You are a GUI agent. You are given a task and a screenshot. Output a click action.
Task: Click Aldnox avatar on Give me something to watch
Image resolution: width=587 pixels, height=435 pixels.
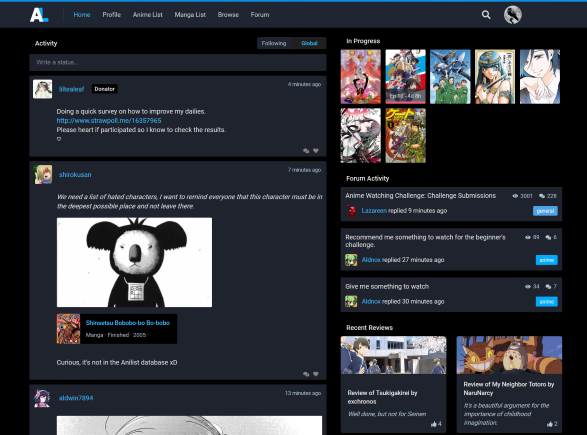351,301
